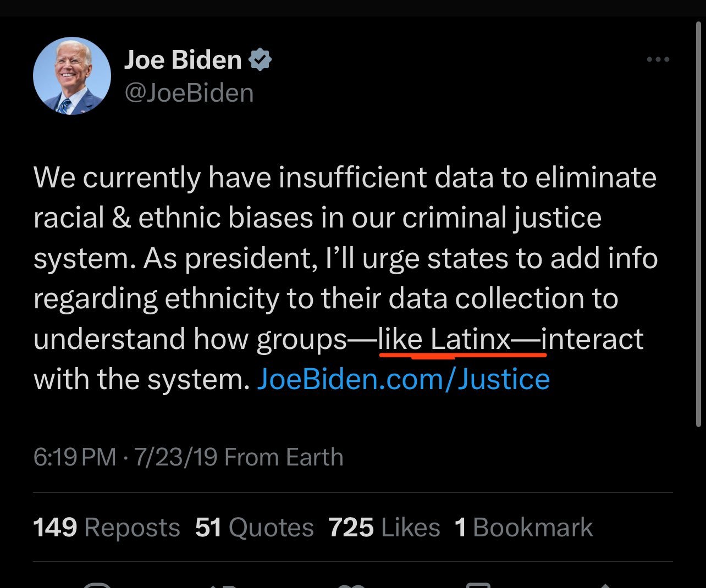Screen dimensions: 706x588
Task: Open Joe Biden's profile picture
Action: click(72, 76)
